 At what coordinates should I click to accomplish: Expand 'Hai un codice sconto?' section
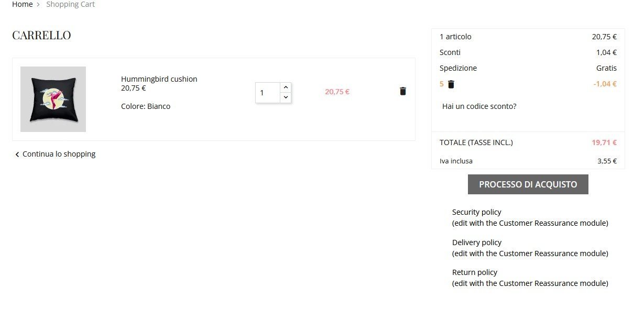pyautogui.click(x=479, y=106)
